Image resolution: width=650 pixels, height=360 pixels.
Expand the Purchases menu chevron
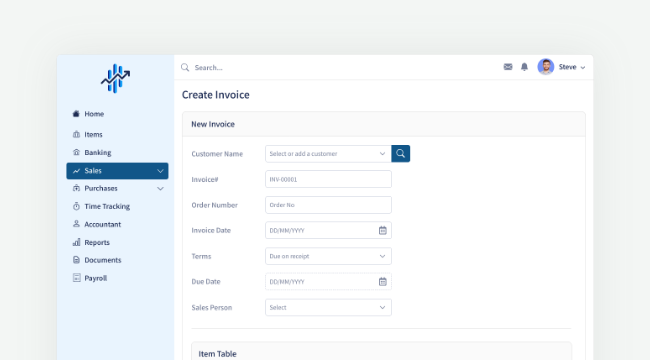(x=160, y=188)
